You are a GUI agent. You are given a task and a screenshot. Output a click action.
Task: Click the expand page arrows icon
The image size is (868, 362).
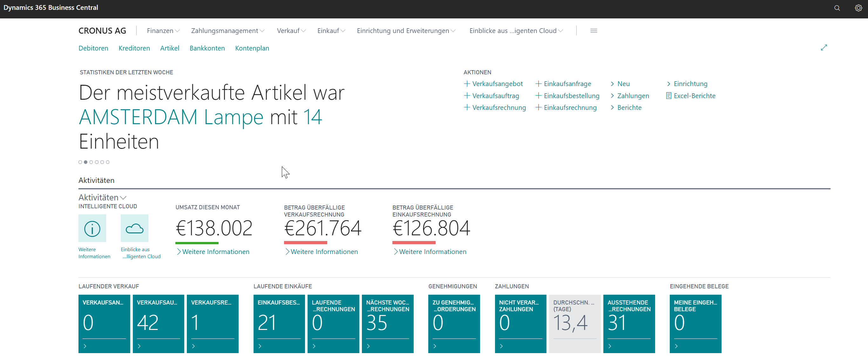824,48
